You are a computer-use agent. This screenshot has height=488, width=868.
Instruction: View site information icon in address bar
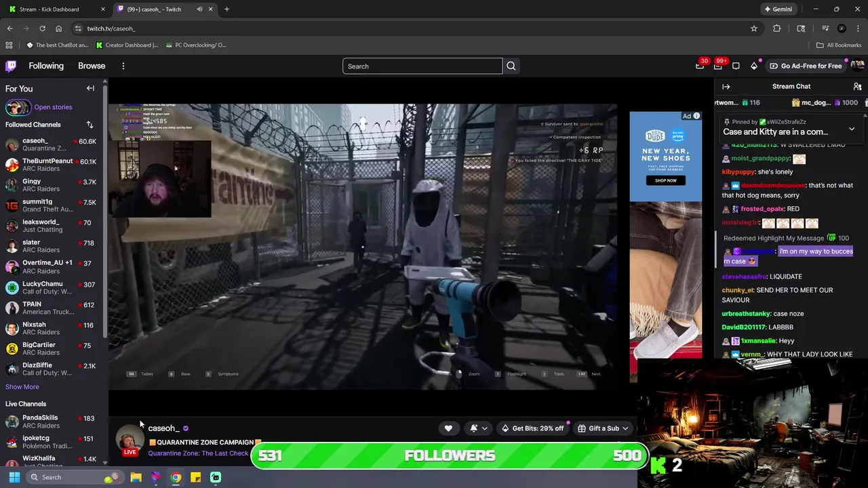coord(78,28)
